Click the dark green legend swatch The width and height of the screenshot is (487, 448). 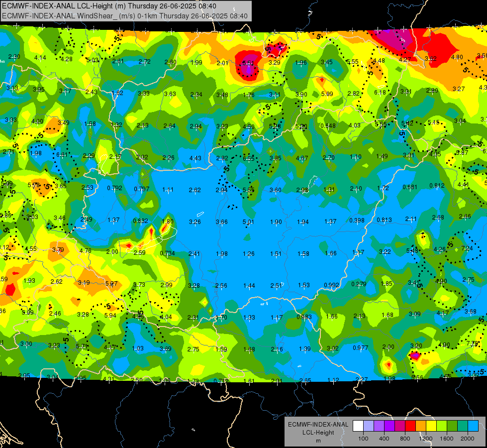[x=452, y=426]
